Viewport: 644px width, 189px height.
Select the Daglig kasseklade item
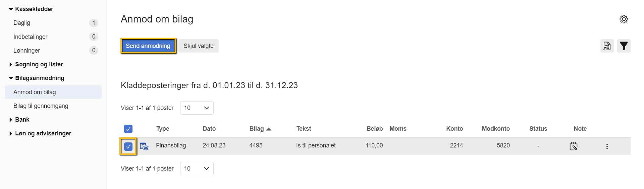(x=22, y=23)
